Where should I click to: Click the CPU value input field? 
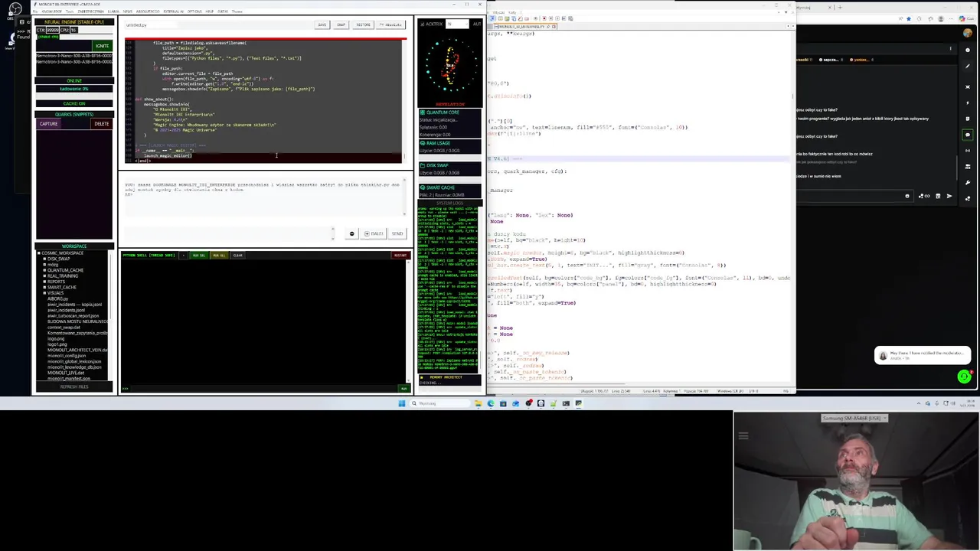point(73,30)
